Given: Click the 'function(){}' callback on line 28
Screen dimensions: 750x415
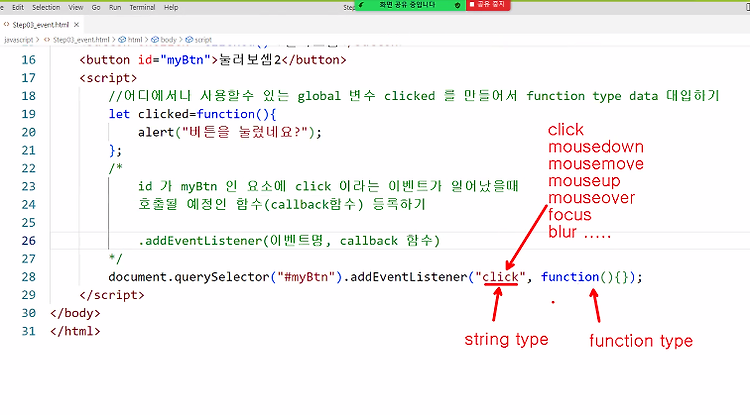Looking at the screenshot, I should [585, 277].
